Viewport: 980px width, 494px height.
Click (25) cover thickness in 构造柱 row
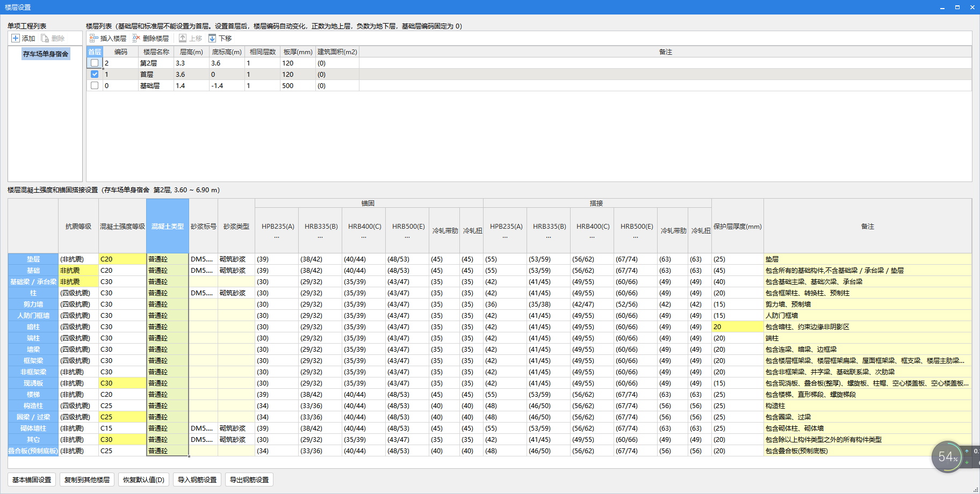point(738,405)
